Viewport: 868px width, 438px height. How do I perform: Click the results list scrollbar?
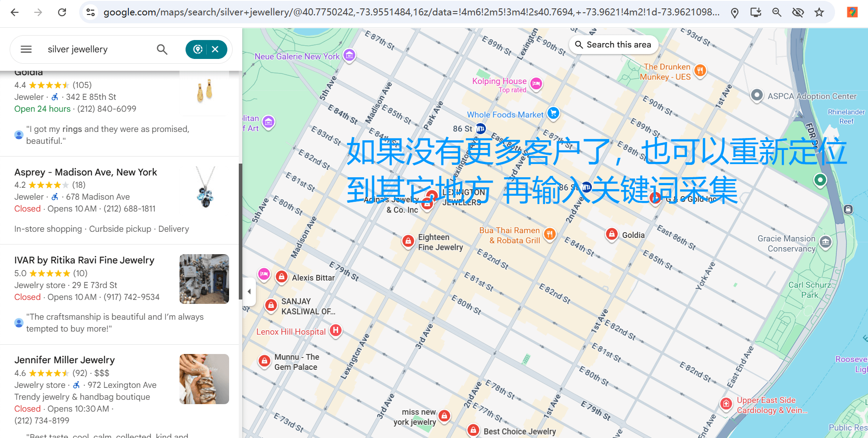(x=241, y=231)
